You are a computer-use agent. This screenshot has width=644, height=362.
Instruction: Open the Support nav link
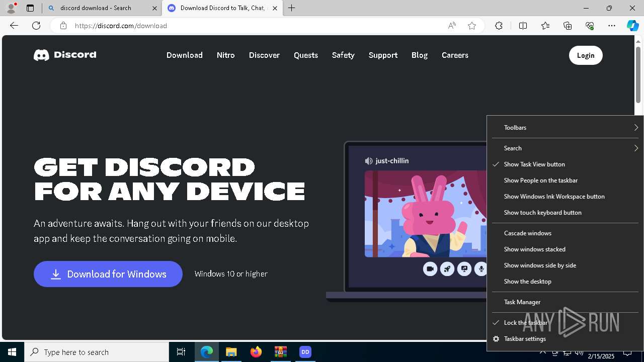[x=383, y=55]
